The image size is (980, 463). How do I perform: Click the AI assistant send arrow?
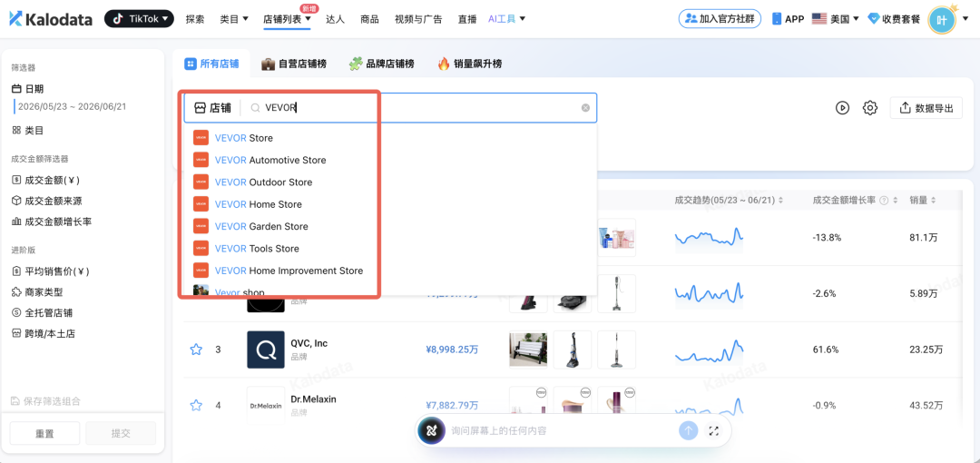coord(688,430)
